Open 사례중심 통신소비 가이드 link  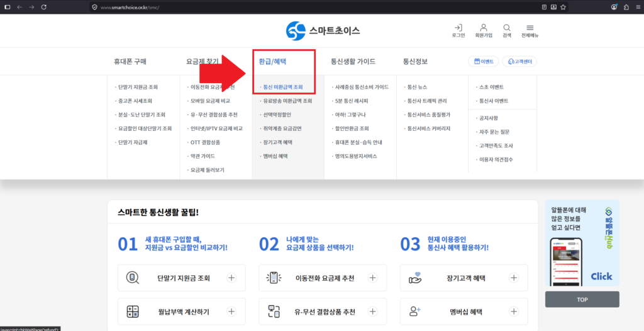click(x=360, y=87)
